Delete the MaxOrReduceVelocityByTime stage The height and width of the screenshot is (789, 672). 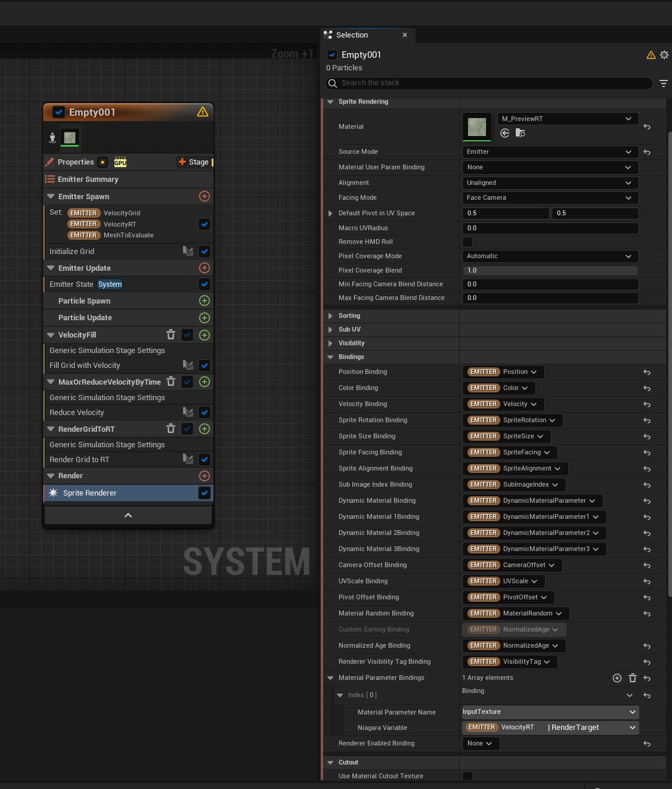pos(171,382)
